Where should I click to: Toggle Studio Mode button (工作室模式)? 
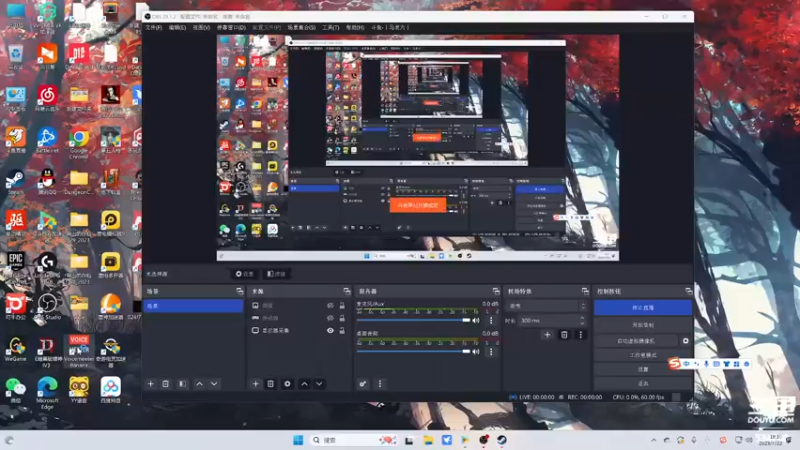[x=642, y=355]
